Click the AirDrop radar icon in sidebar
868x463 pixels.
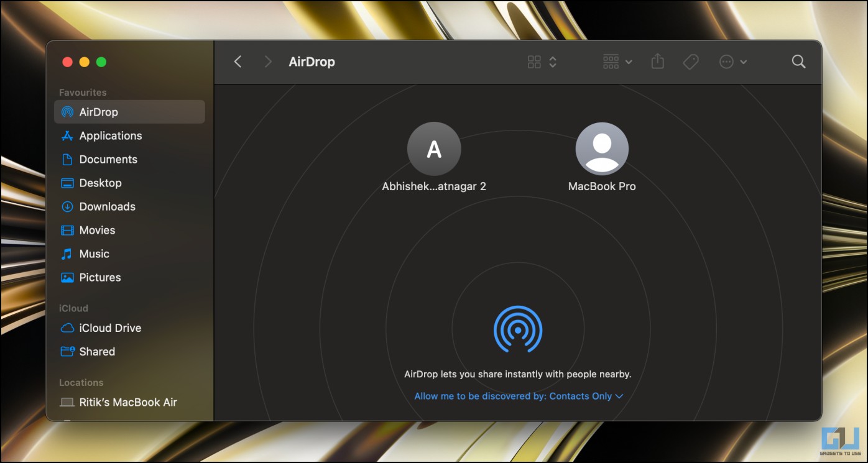click(x=67, y=112)
